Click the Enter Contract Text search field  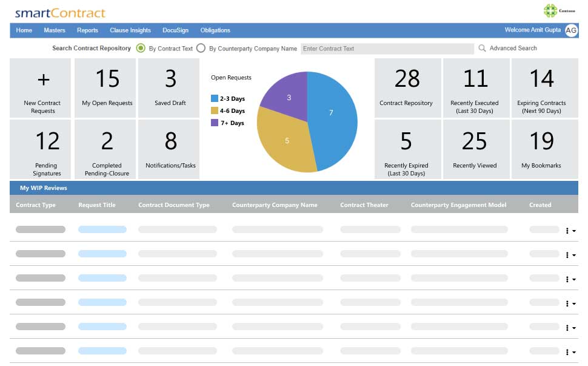[x=388, y=49]
